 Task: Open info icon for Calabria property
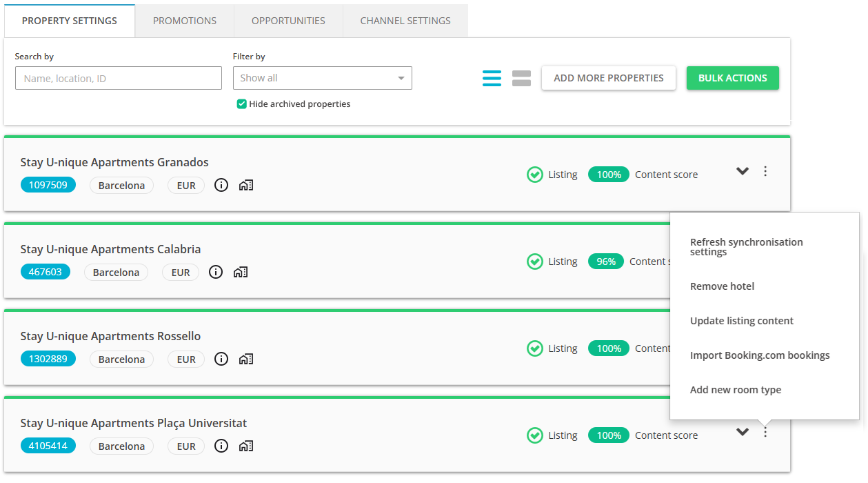[x=216, y=273]
